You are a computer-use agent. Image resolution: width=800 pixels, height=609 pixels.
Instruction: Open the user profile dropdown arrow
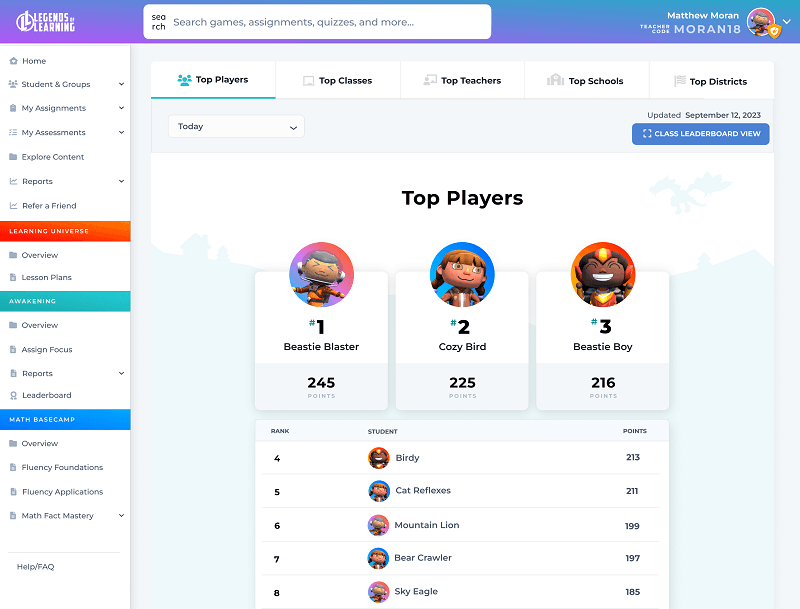785,21
